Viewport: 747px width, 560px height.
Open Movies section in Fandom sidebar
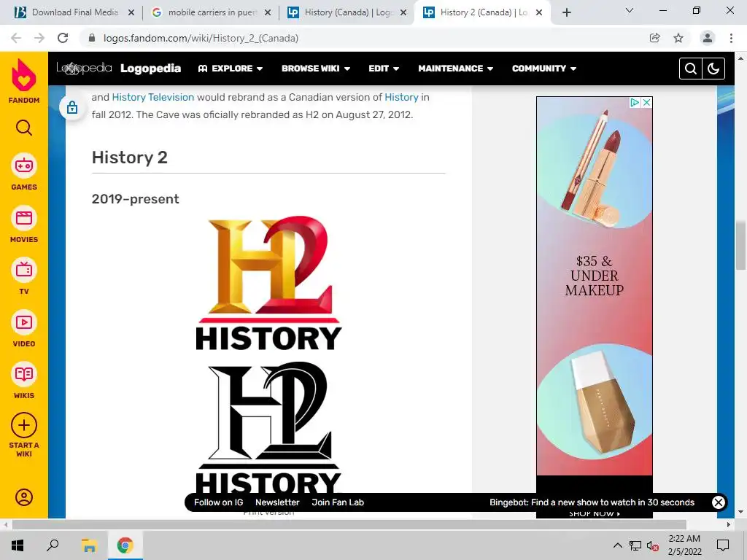pos(24,225)
